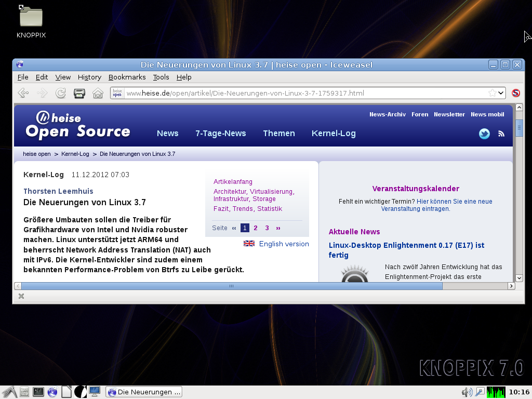The width and height of the screenshot is (532, 399).
Task: Go forward with the Forward arrow button
Action: [42, 92]
